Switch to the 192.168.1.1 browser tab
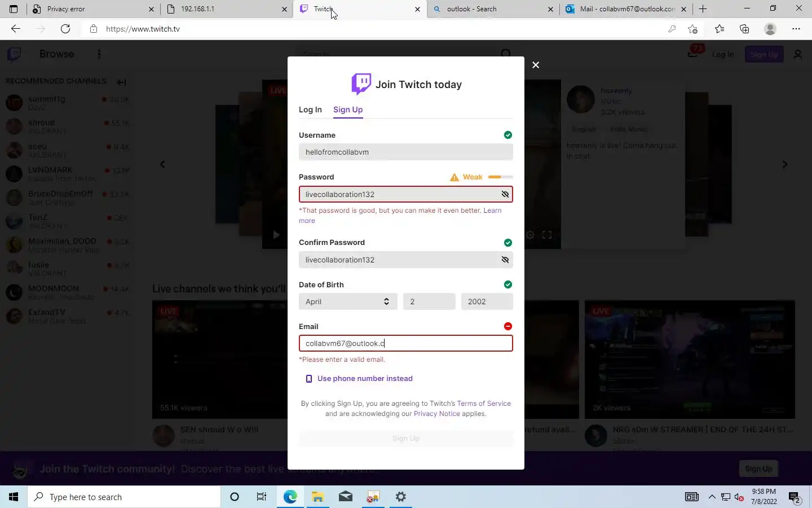812x508 pixels. pos(227,9)
